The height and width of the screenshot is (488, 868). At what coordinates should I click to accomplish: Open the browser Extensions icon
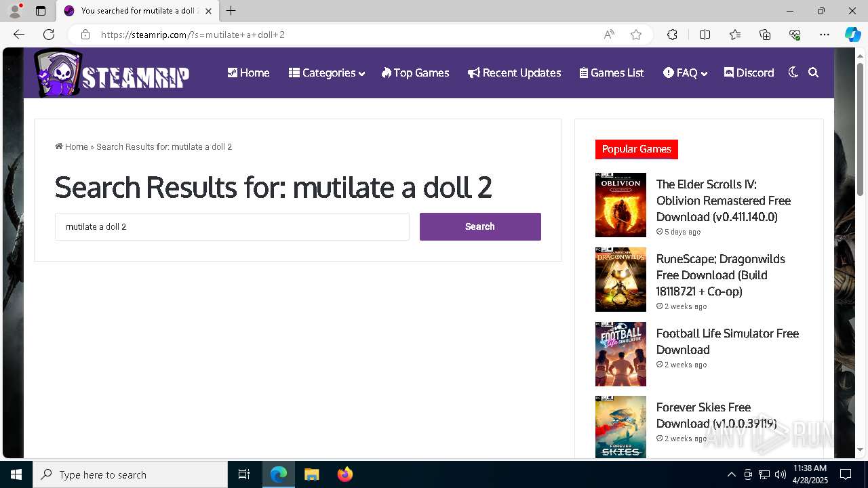pos(672,35)
